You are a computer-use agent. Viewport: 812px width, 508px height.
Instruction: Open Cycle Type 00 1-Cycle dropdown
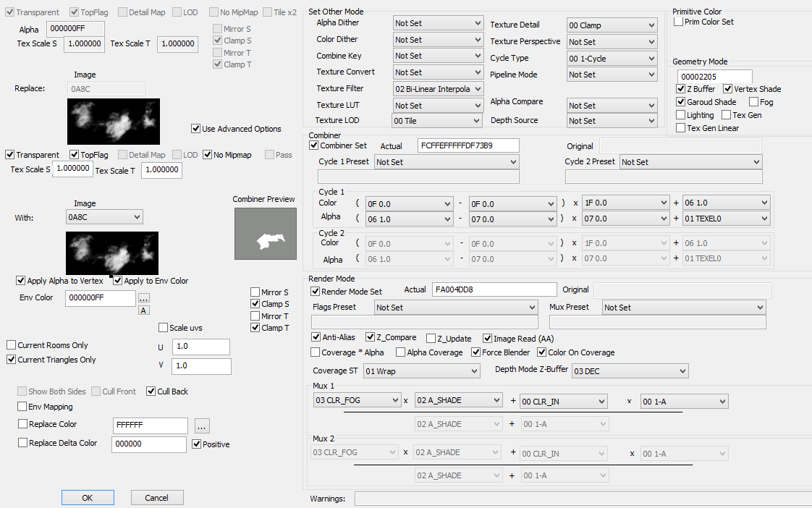(612, 58)
